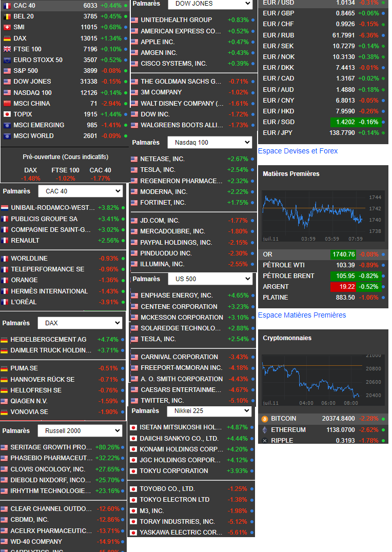
Task: Click the CARNIVAL CORPORATION row
Action: point(193,357)
